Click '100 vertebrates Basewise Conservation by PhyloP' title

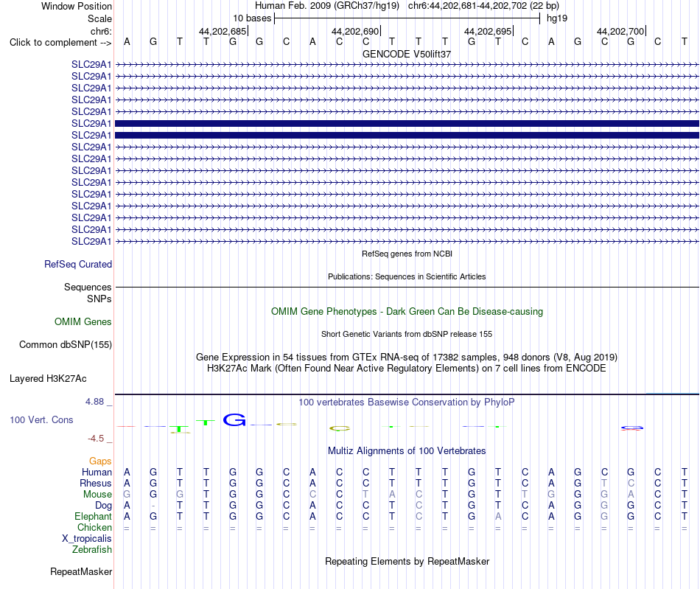(407, 402)
